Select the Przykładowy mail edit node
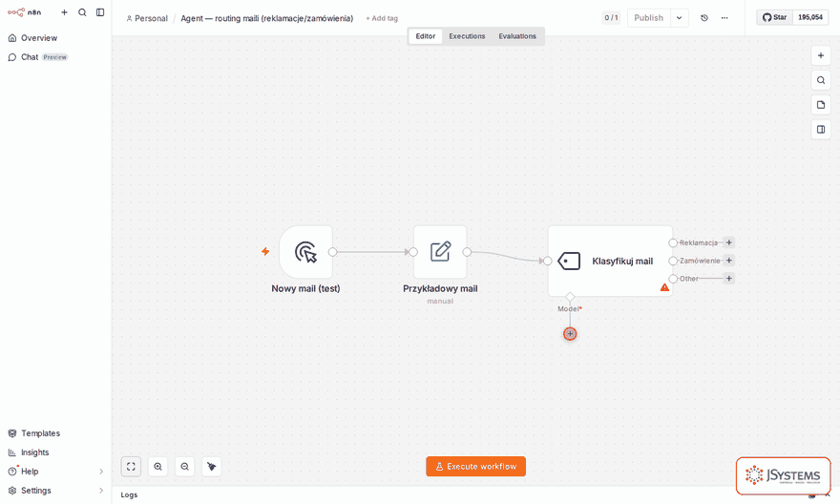The image size is (840, 504). [440, 252]
